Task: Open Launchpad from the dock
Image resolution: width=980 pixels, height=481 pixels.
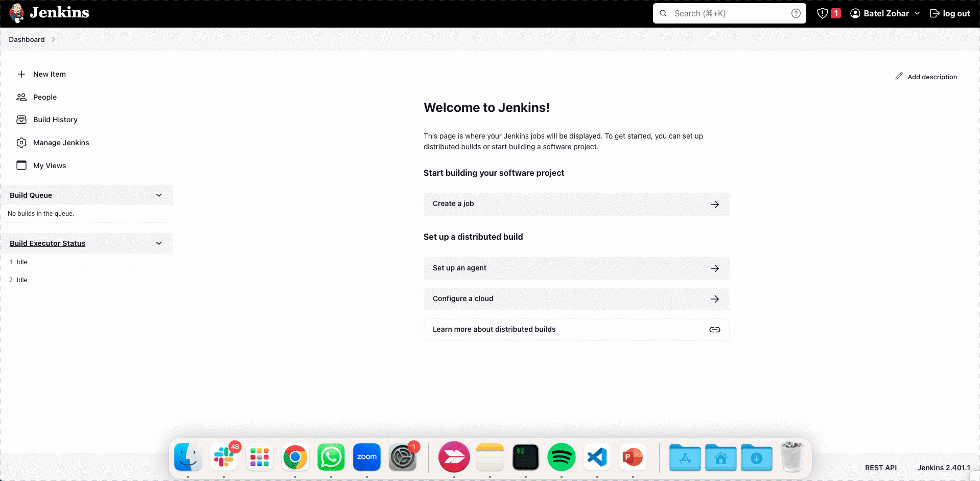Action: 260,457
